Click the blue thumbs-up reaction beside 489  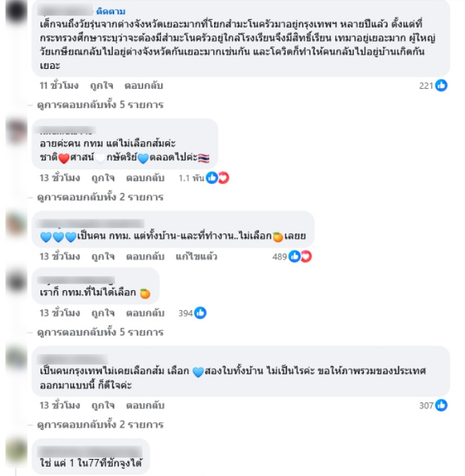click(x=294, y=257)
